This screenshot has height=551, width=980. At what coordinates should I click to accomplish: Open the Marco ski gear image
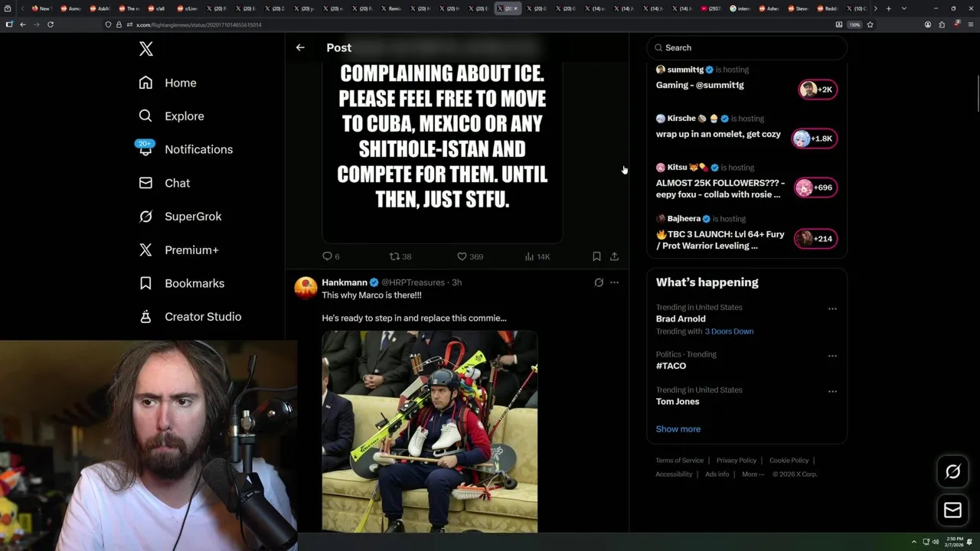430,432
